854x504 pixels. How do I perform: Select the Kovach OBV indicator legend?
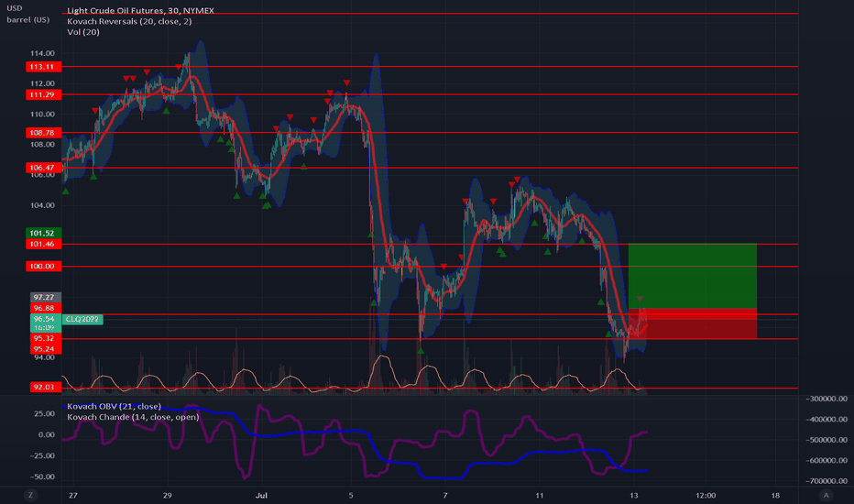(114, 407)
